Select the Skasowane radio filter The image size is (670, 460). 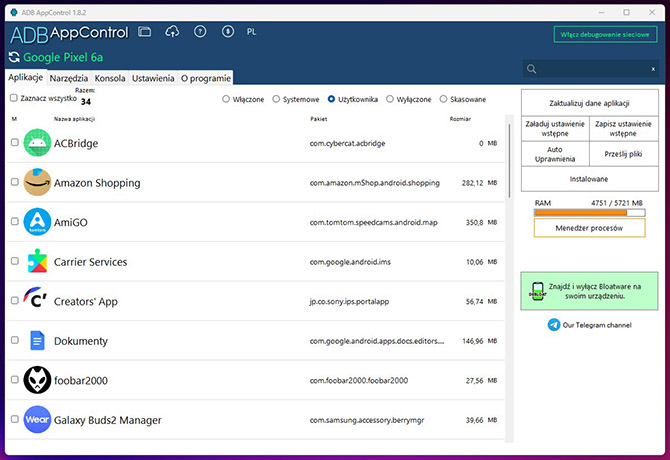(x=443, y=99)
